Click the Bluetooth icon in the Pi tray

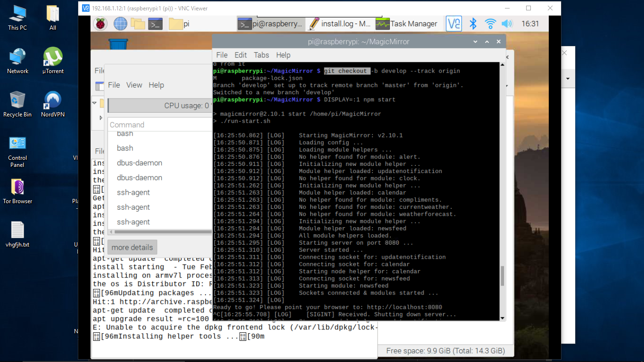coord(473,24)
